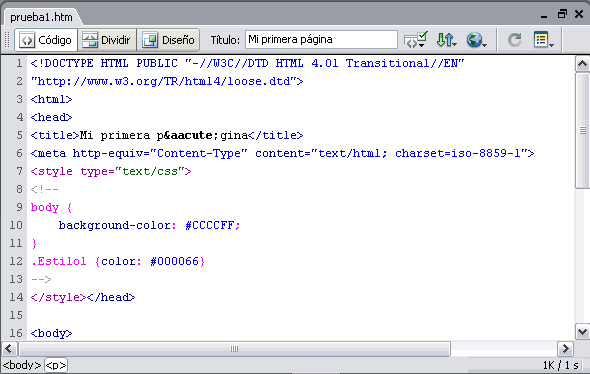Click the Título text field

[x=321, y=40]
